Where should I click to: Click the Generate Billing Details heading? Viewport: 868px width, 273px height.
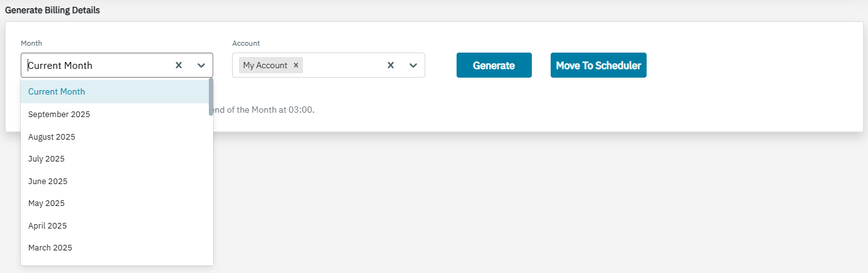point(52,11)
